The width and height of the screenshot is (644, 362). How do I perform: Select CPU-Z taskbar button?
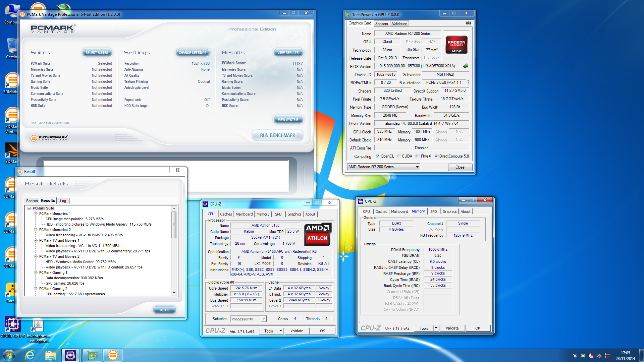[70, 355]
